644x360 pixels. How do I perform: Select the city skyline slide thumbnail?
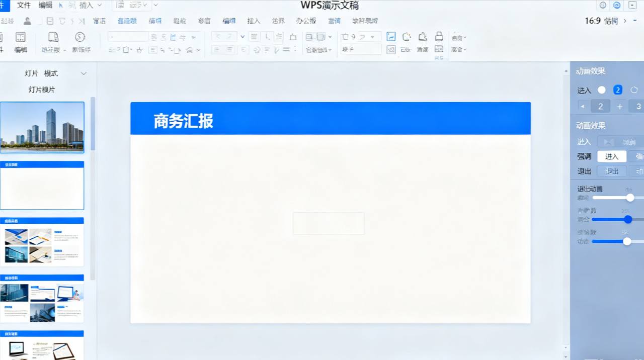click(x=42, y=127)
